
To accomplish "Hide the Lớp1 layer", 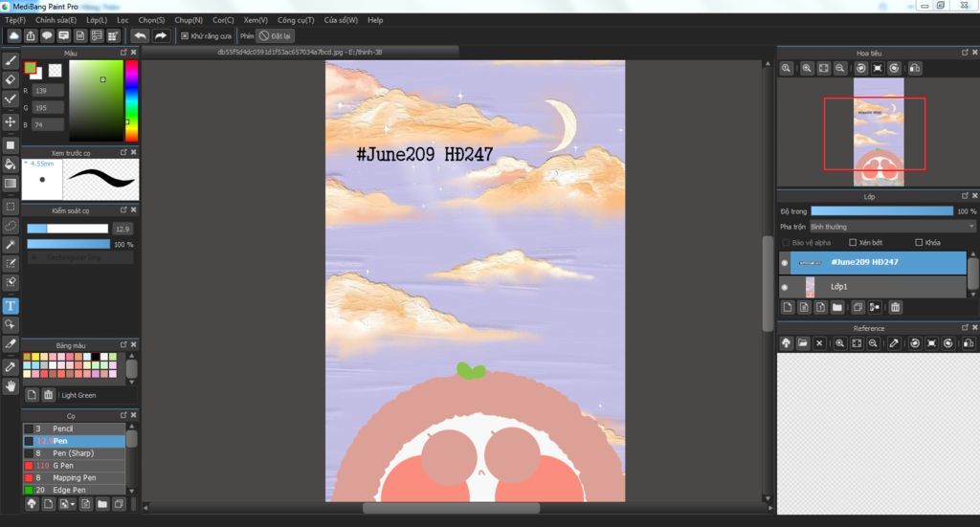I will click(x=785, y=287).
